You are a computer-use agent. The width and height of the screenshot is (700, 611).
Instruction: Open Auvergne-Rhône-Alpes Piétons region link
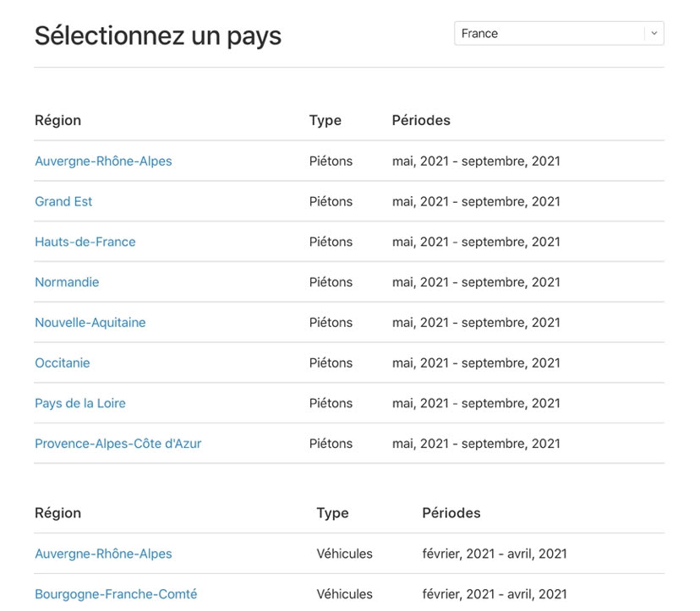(x=103, y=161)
